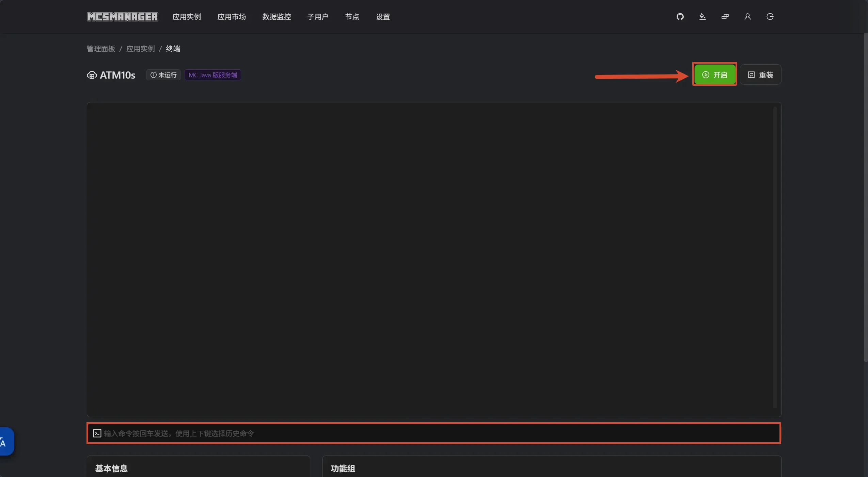This screenshot has height=477, width=868.
Task: Open the user profile icon
Action: (x=747, y=17)
